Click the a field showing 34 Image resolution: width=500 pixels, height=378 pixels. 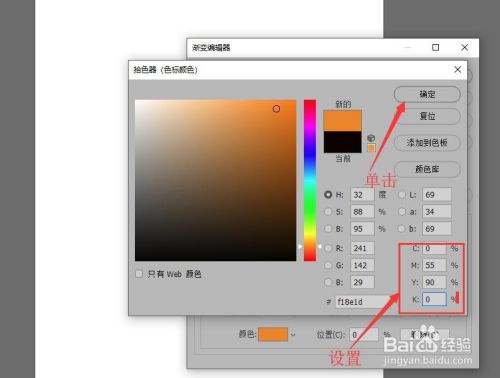click(x=437, y=212)
